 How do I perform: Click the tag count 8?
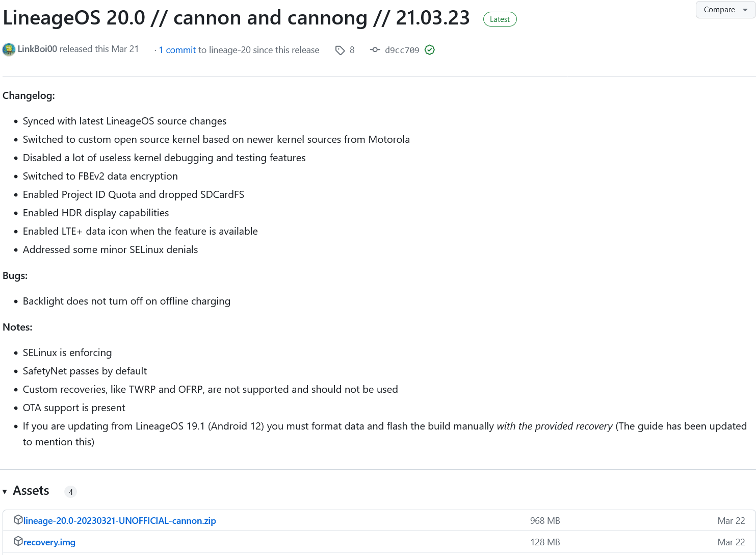pyautogui.click(x=352, y=50)
